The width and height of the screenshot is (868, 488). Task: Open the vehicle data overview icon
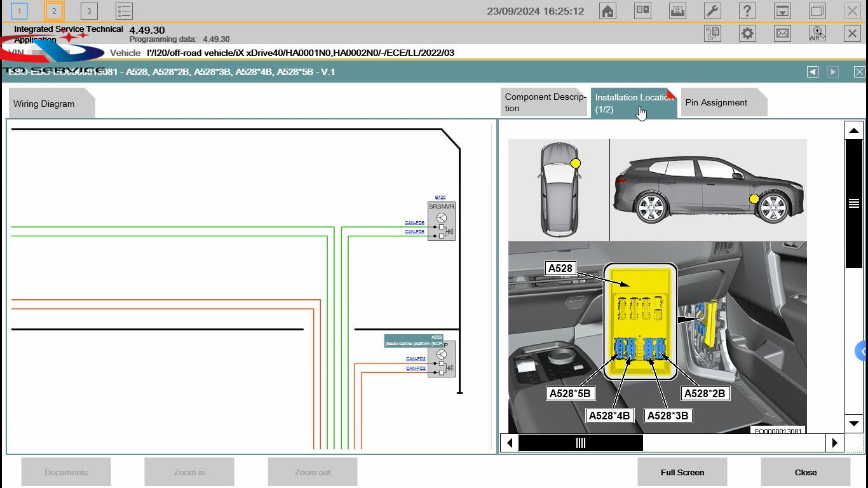coord(642,11)
